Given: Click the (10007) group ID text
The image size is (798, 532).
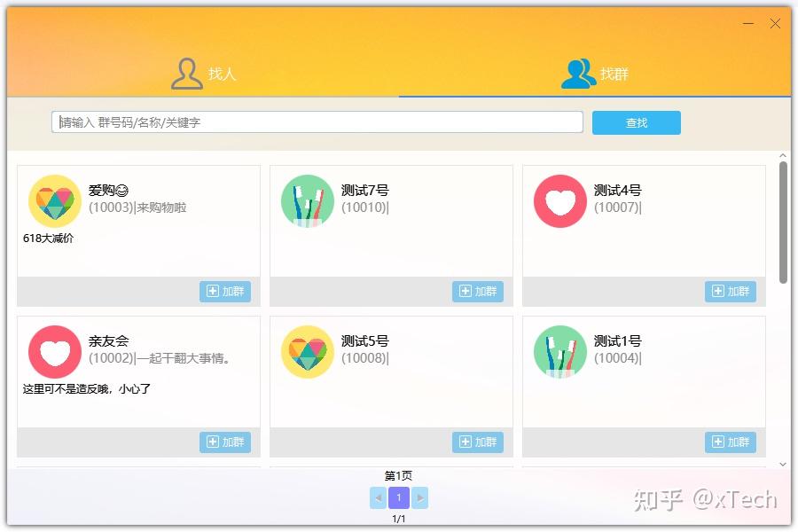Looking at the screenshot, I should [x=617, y=207].
